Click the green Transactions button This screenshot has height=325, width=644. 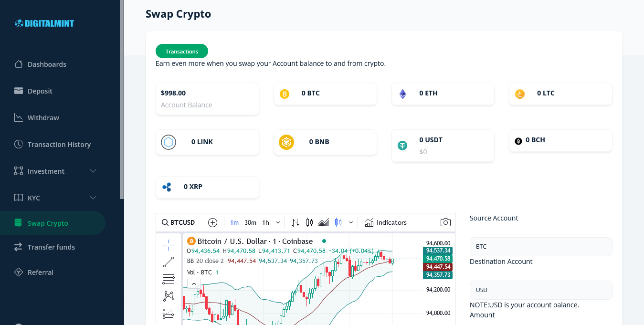click(182, 52)
